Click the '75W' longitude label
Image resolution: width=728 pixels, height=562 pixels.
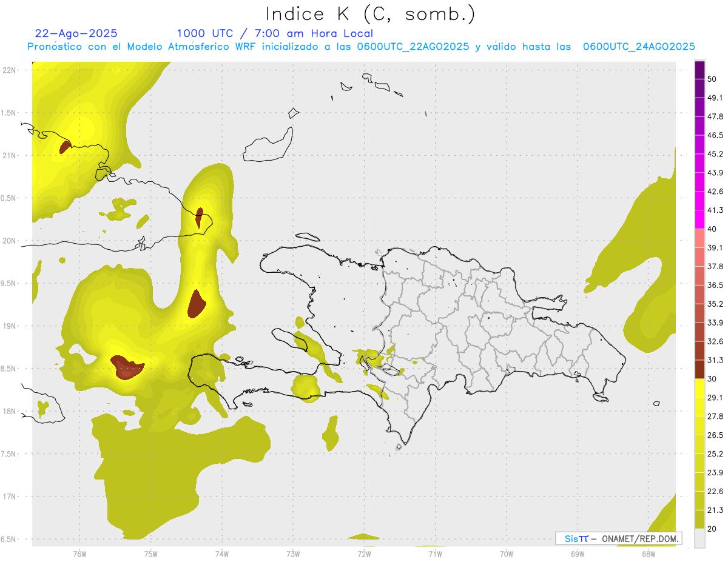click(x=151, y=554)
